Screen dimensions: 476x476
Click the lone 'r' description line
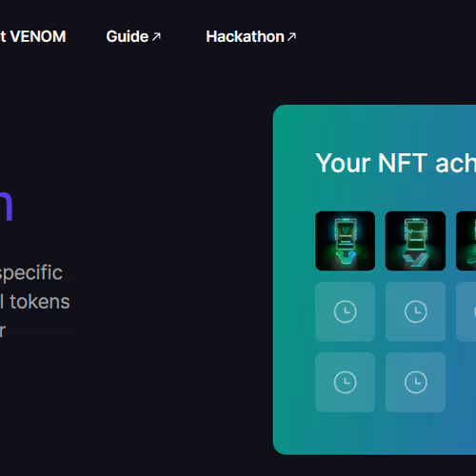pos(3,331)
